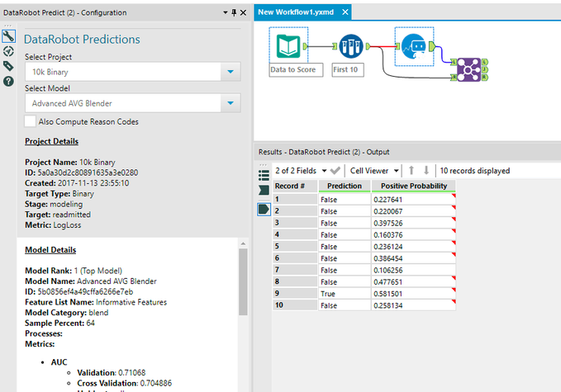The height and width of the screenshot is (392, 561).
Task: Show results messages icon
Action: click(x=264, y=190)
